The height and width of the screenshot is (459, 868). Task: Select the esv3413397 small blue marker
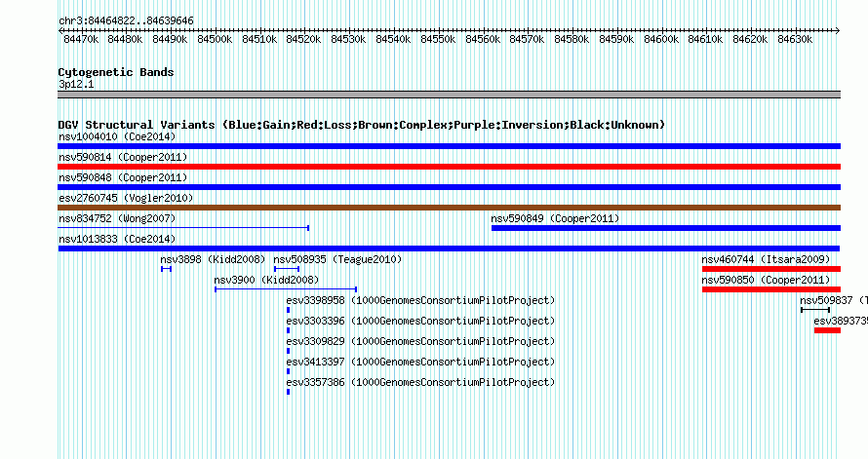(289, 371)
